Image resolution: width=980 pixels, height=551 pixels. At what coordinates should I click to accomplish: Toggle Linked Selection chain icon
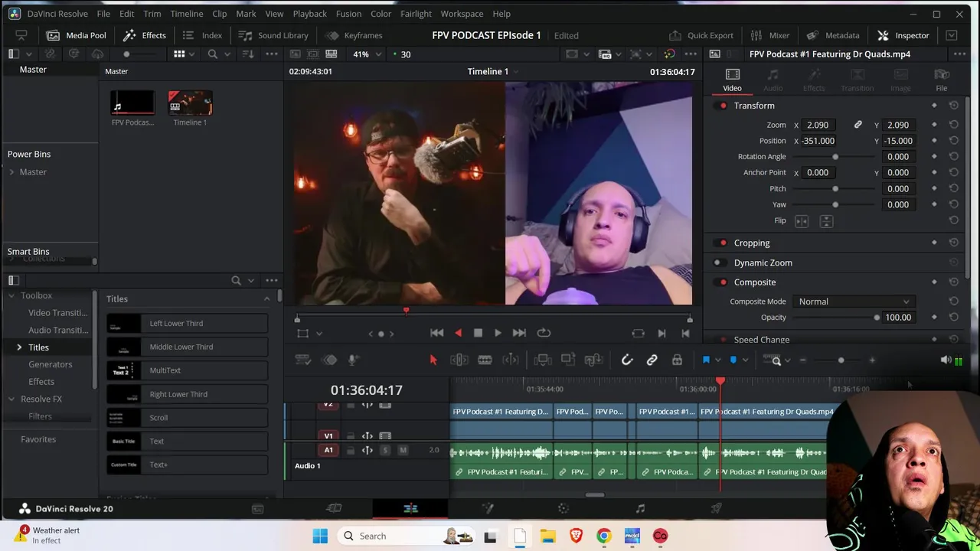[x=652, y=360]
